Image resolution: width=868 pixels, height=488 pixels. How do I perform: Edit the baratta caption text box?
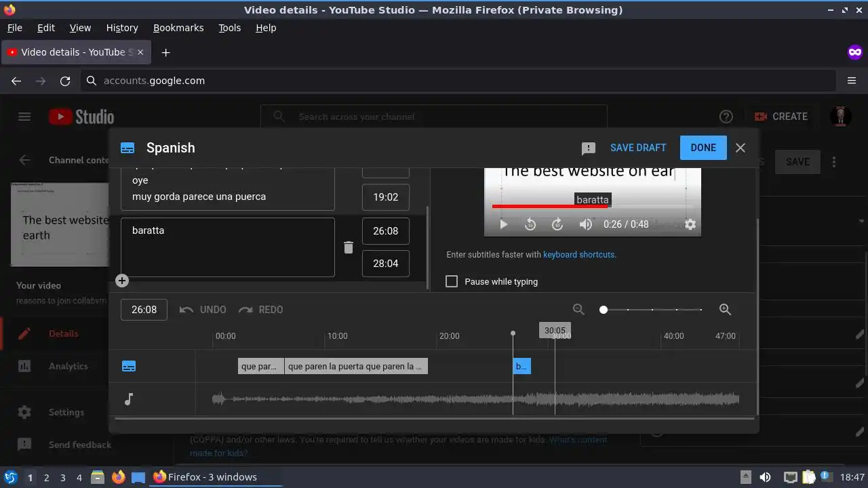coord(228,247)
